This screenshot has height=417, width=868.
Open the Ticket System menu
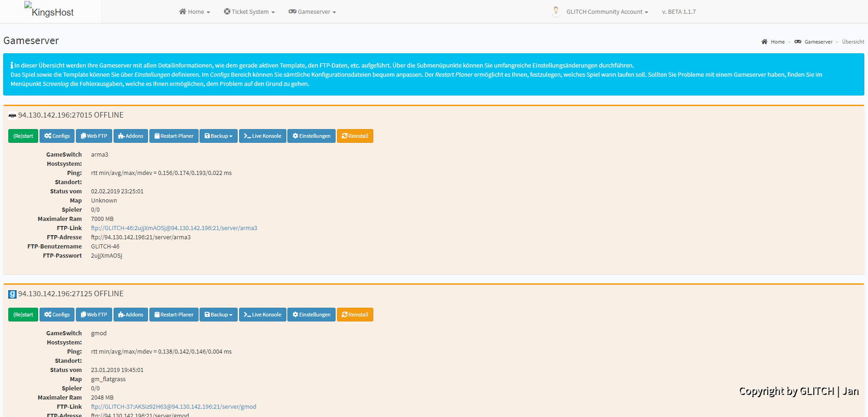(x=249, y=12)
